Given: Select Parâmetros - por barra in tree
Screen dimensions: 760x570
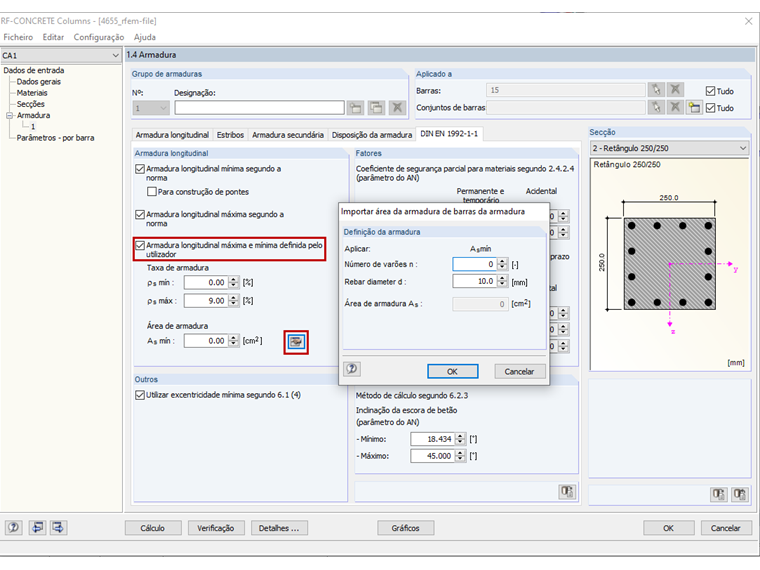Looking at the screenshot, I should click(x=55, y=138).
